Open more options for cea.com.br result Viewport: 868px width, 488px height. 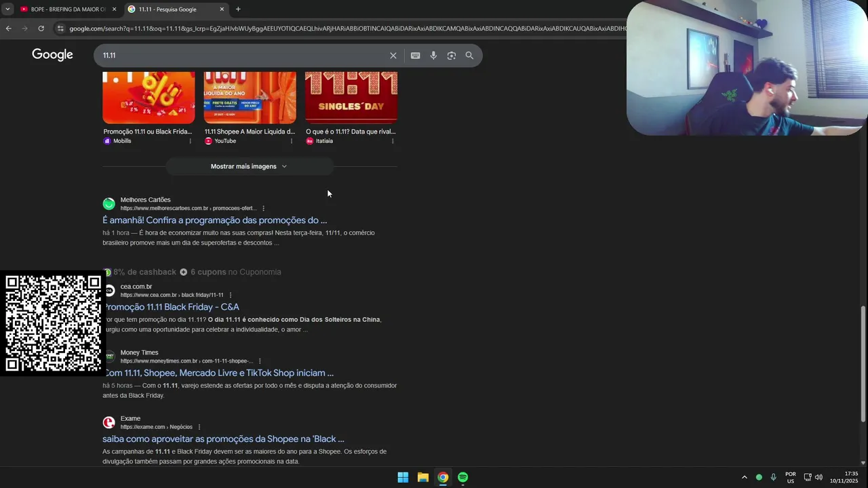click(x=231, y=295)
